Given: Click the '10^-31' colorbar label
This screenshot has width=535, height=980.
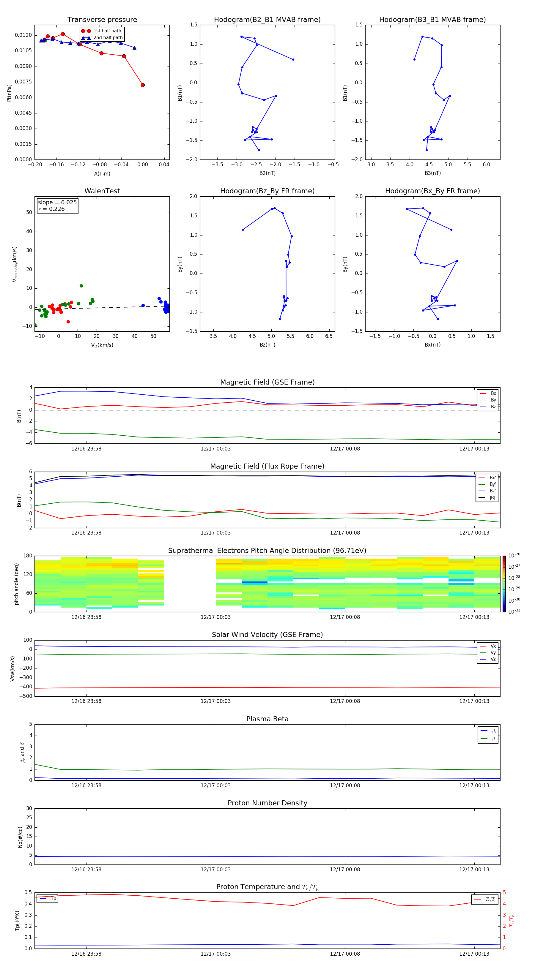Looking at the screenshot, I should pos(514,611).
